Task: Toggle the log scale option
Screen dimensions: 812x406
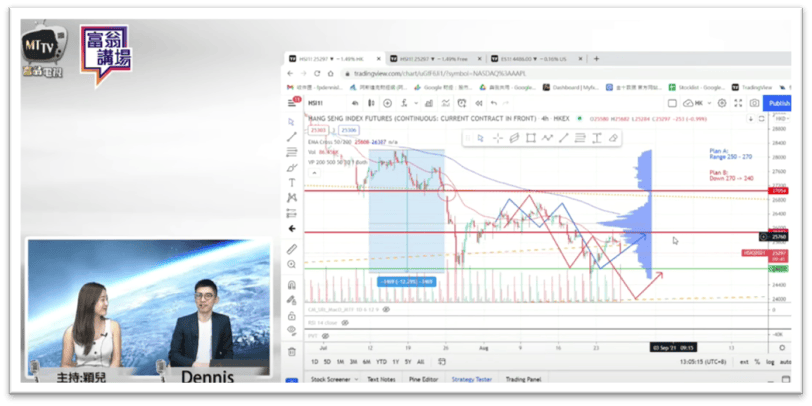Action: click(x=771, y=361)
